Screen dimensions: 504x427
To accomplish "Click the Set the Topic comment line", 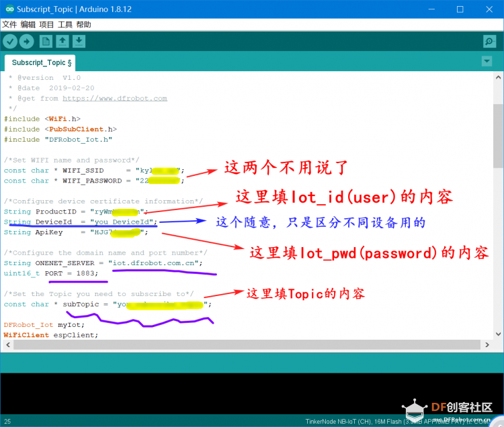I will point(99,294).
